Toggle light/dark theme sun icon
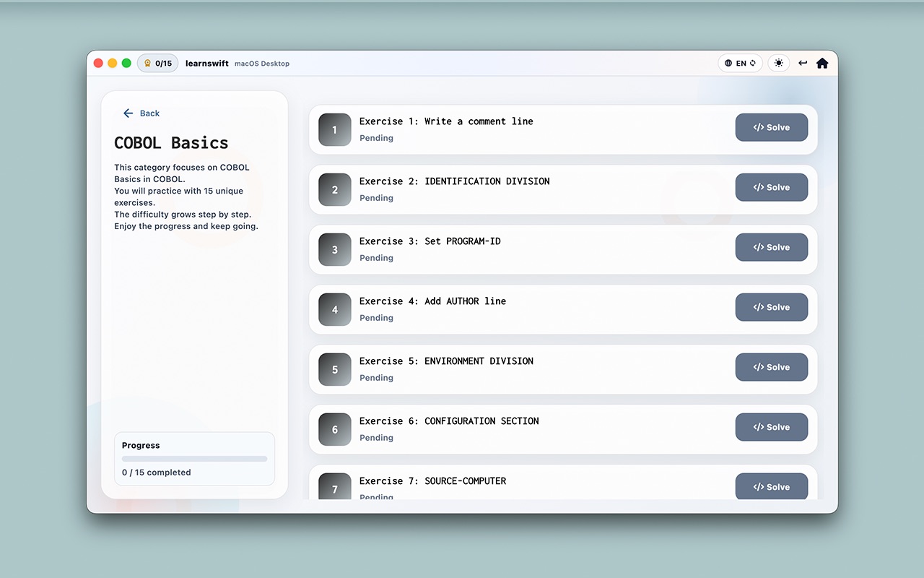 (778, 63)
